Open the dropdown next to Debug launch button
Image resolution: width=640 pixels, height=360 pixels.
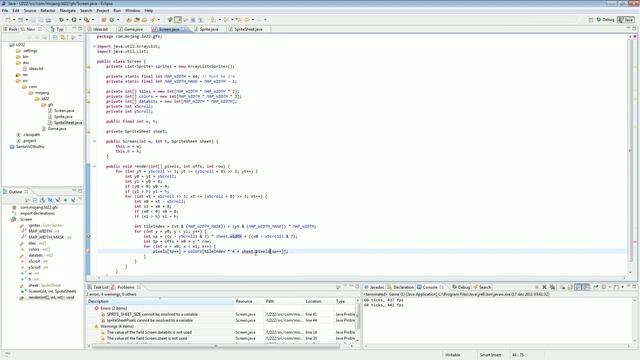tap(67, 20)
